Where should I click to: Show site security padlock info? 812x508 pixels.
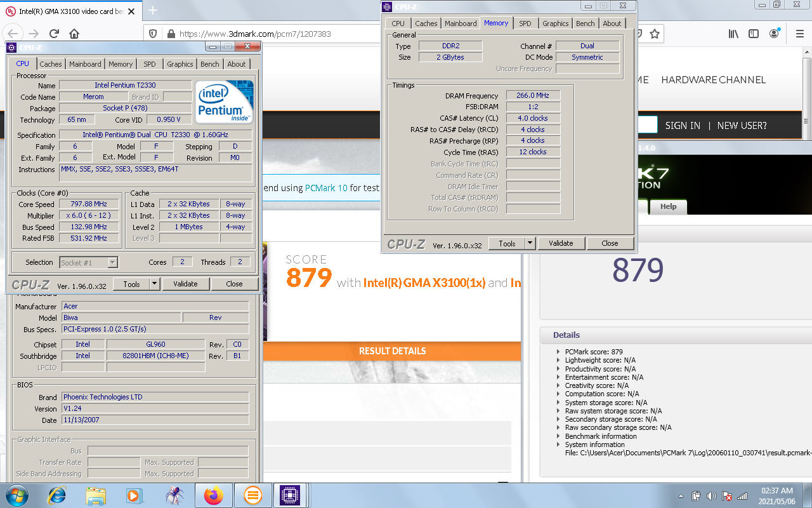click(170, 34)
